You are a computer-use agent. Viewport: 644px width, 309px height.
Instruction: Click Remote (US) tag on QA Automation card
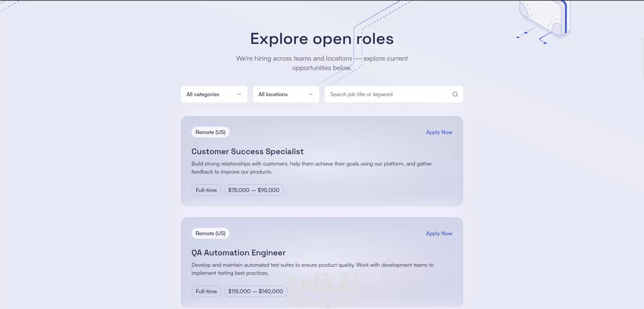click(210, 234)
